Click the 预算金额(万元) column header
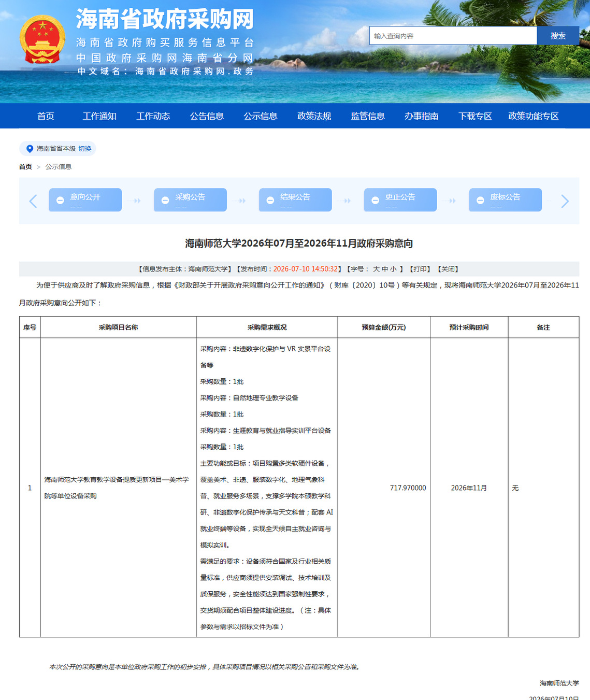The image size is (590, 700). coord(384,327)
